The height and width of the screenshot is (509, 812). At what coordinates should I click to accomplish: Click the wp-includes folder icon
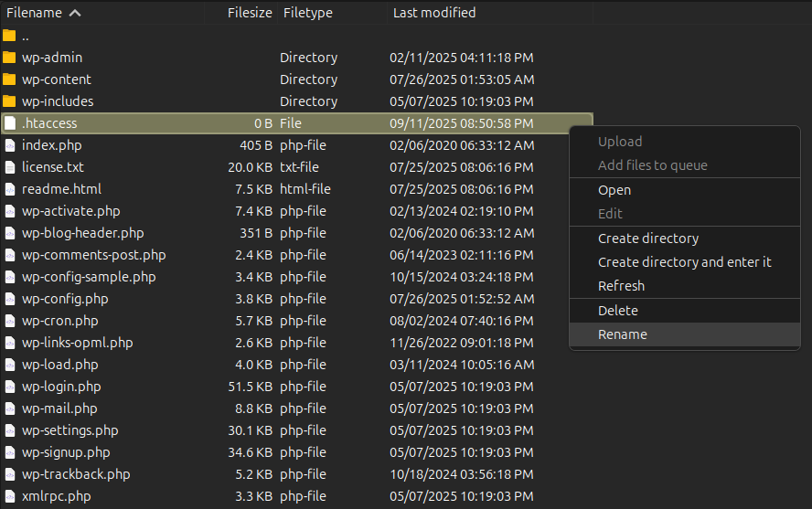tap(9, 101)
